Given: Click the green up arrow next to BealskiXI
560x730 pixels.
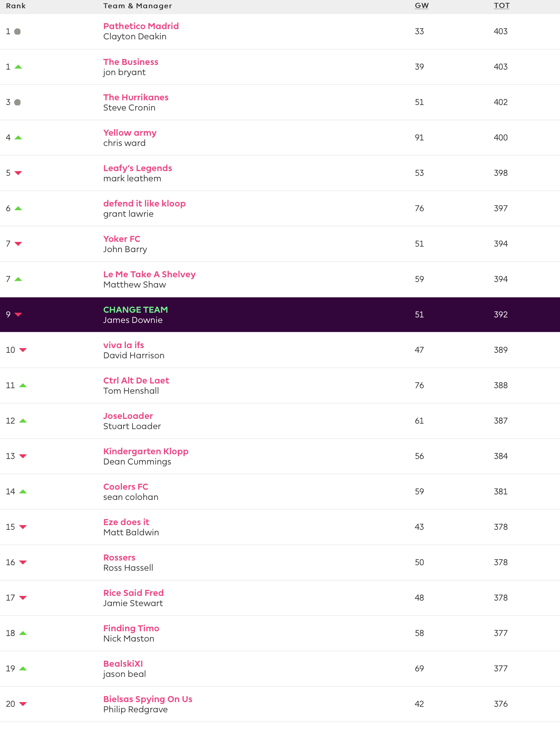Looking at the screenshot, I should tap(23, 669).
